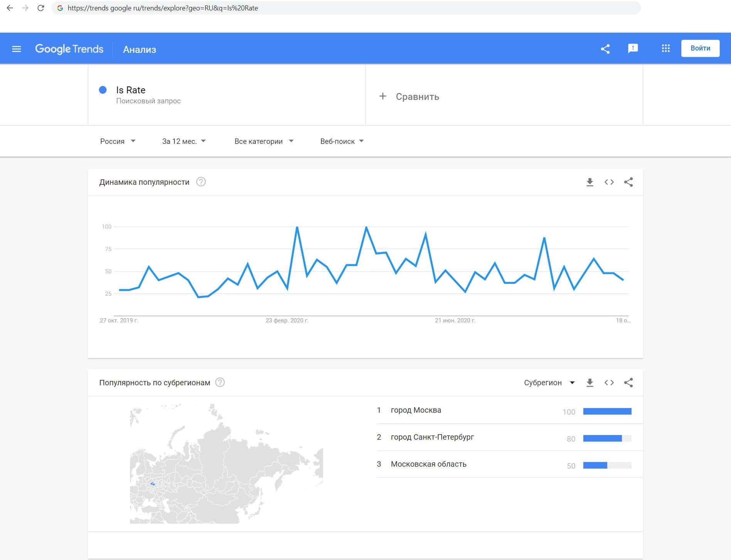Share the interest over time chart
The image size is (731, 560).
pos(628,182)
